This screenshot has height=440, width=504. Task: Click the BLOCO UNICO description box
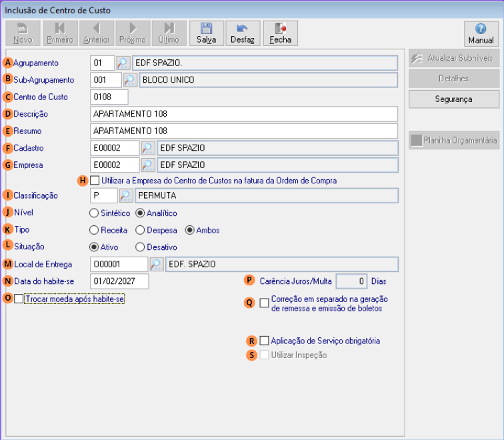point(269,80)
